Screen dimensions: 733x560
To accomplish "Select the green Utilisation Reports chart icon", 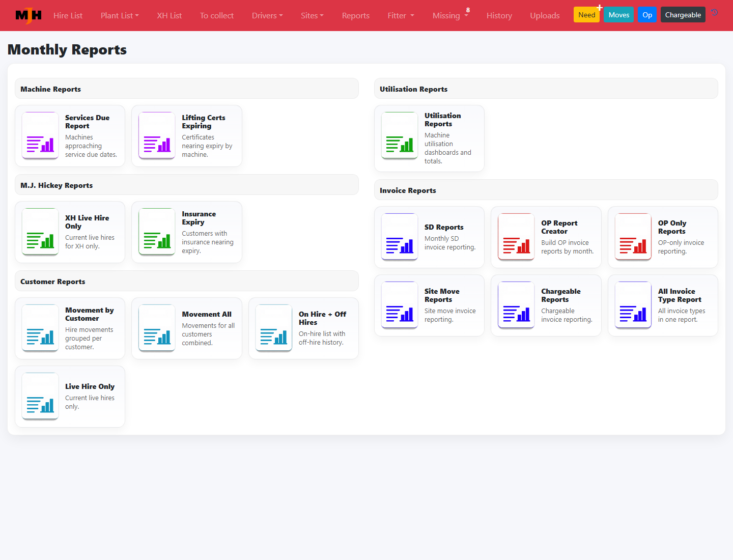I will 400,136.
